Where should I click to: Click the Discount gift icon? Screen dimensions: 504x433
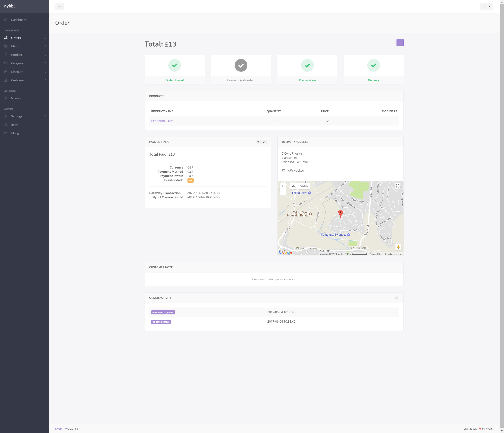[x=6, y=72]
